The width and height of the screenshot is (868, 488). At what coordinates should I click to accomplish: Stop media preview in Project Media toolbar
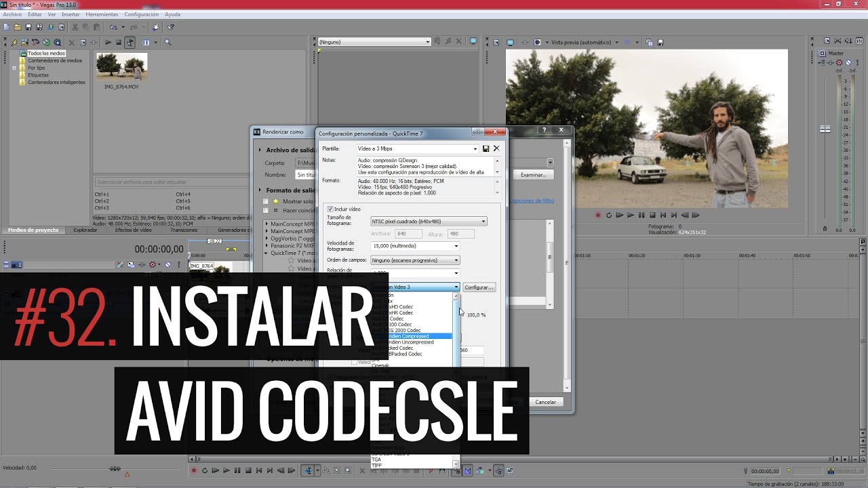click(119, 42)
